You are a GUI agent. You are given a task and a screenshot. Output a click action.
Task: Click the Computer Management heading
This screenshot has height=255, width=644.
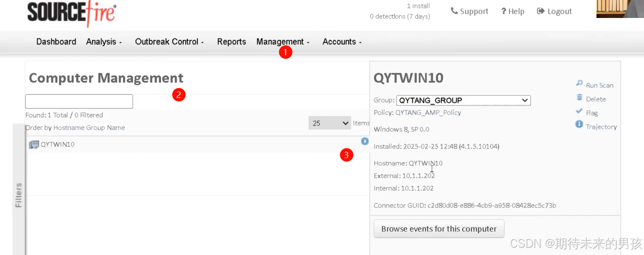point(106,78)
